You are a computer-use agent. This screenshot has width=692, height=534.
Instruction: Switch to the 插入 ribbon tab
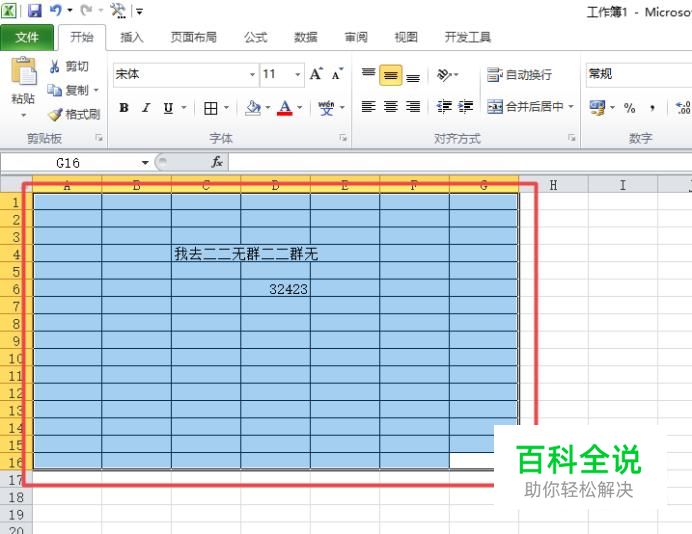(x=132, y=38)
